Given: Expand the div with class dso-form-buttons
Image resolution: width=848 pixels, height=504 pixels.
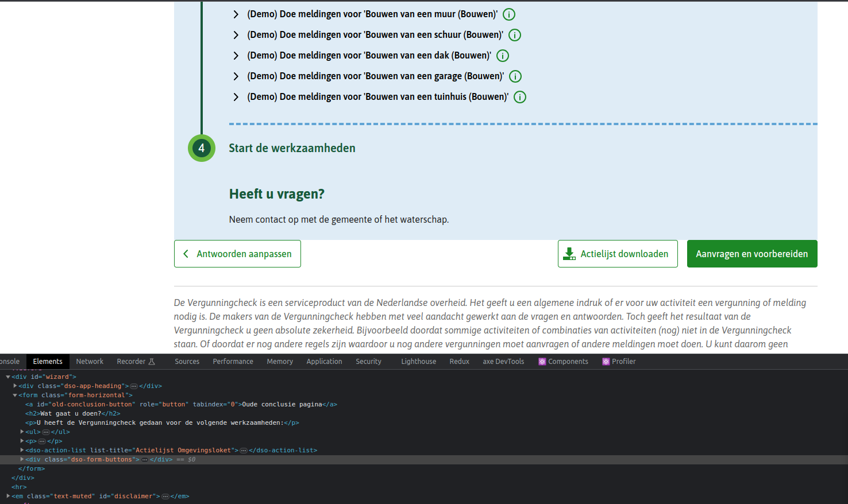Looking at the screenshot, I should (21, 459).
